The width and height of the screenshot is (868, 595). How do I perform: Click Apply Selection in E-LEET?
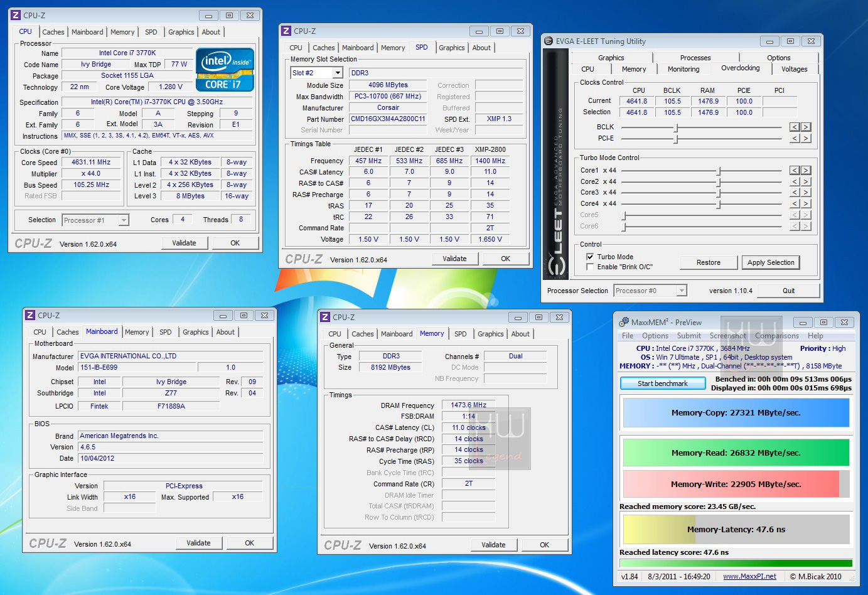(x=771, y=262)
